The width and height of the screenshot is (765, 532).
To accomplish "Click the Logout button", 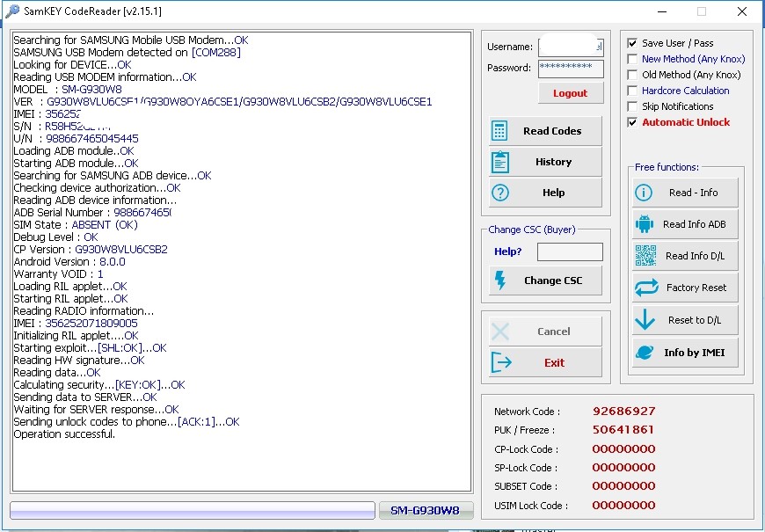I will (571, 93).
